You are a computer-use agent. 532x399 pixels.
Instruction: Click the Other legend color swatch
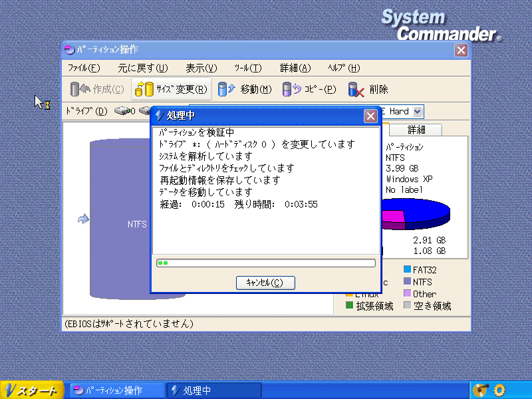point(407,293)
